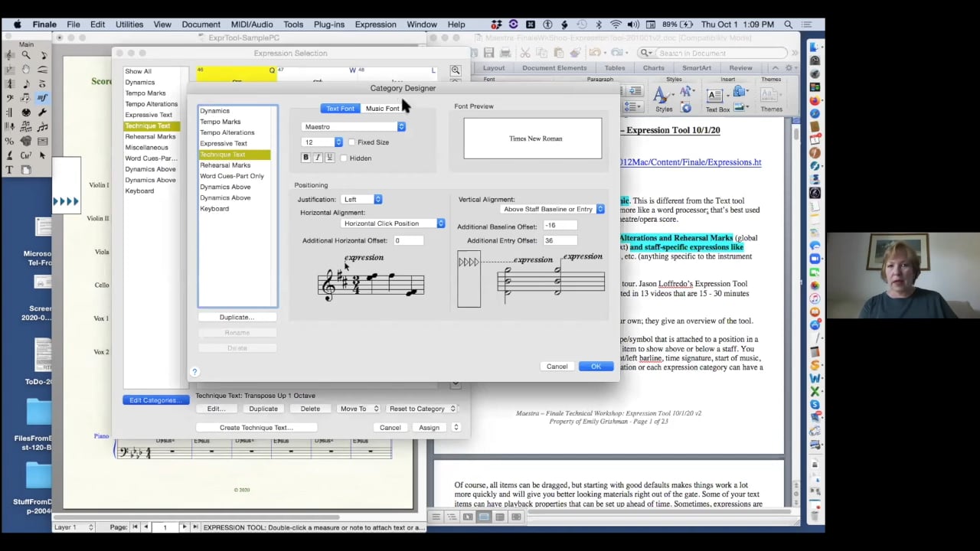Select the Smart Shape slur tool
Viewport: 980px width, 551px height.
tap(43, 70)
